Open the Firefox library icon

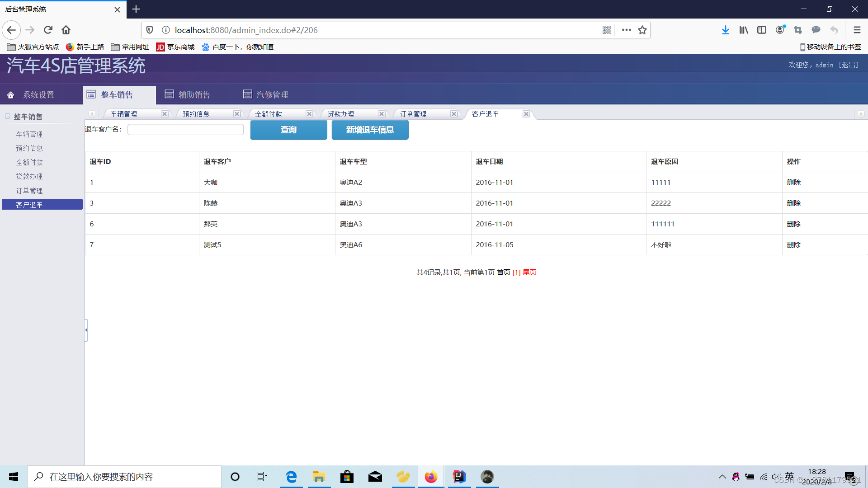744,30
